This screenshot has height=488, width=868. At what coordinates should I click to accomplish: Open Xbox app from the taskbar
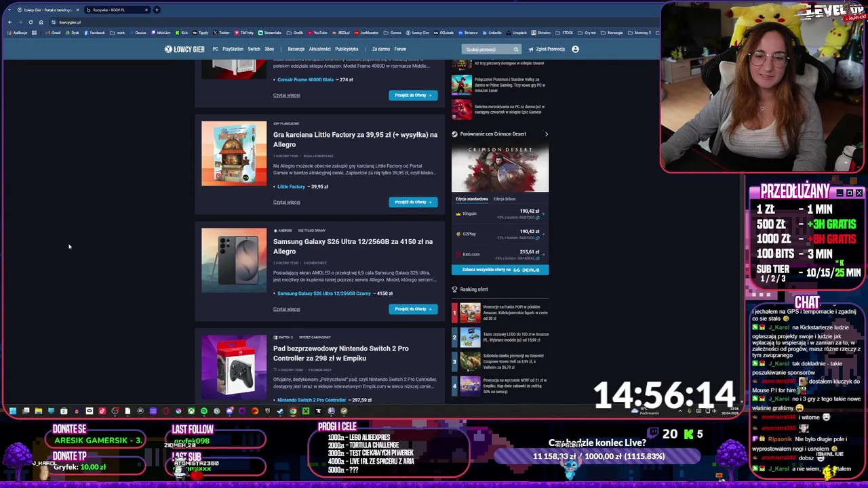click(191, 411)
